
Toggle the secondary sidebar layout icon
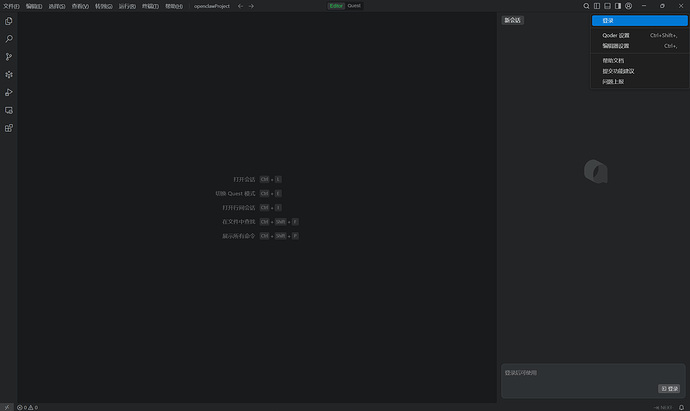click(617, 6)
